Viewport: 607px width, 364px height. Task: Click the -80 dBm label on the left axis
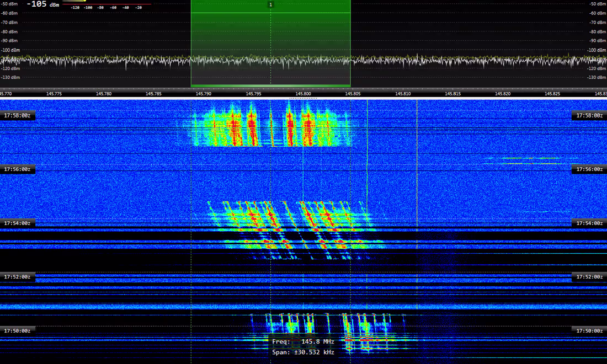9,32
